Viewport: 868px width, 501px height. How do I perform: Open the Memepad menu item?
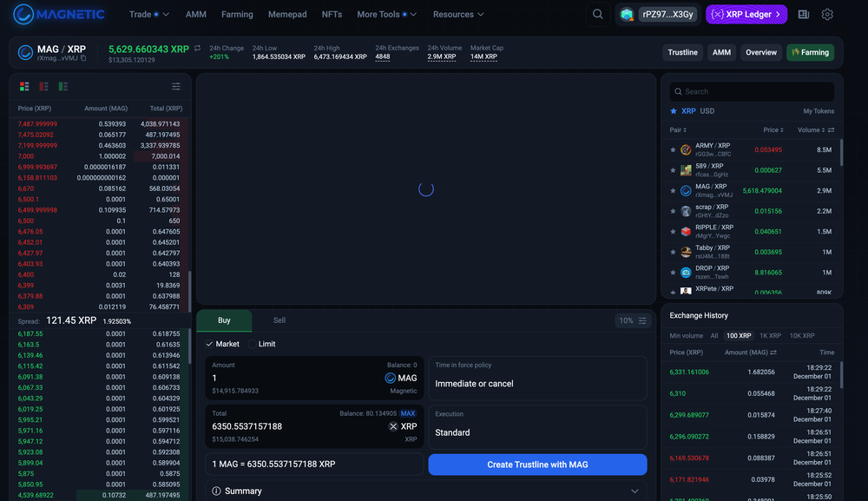click(287, 14)
